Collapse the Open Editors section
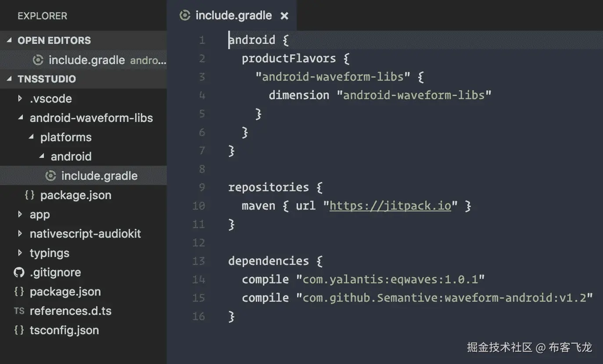The width and height of the screenshot is (603, 364). click(x=9, y=40)
